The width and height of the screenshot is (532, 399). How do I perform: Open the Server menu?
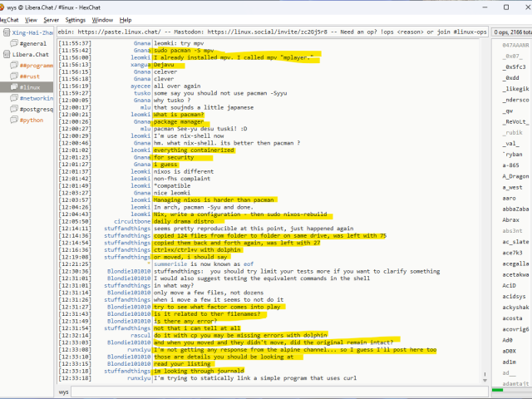click(x=51, y=19)
